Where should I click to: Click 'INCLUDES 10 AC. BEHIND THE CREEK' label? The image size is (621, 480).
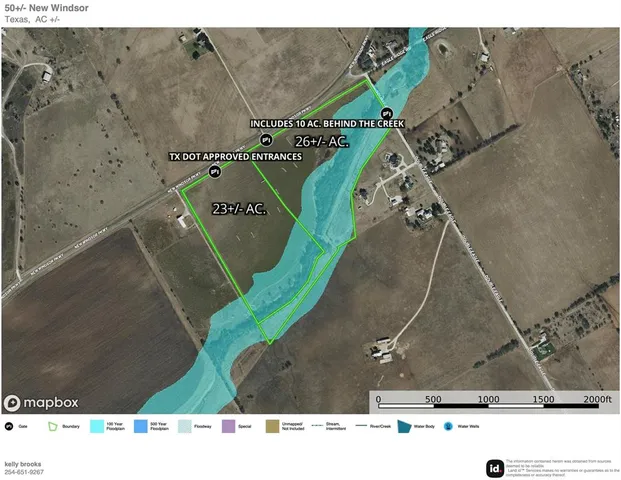pyautogui.click(x=327, y=124)
